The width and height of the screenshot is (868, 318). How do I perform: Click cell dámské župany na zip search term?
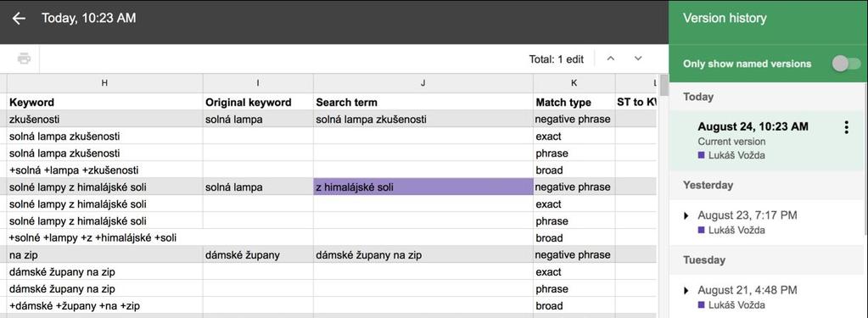423,255
